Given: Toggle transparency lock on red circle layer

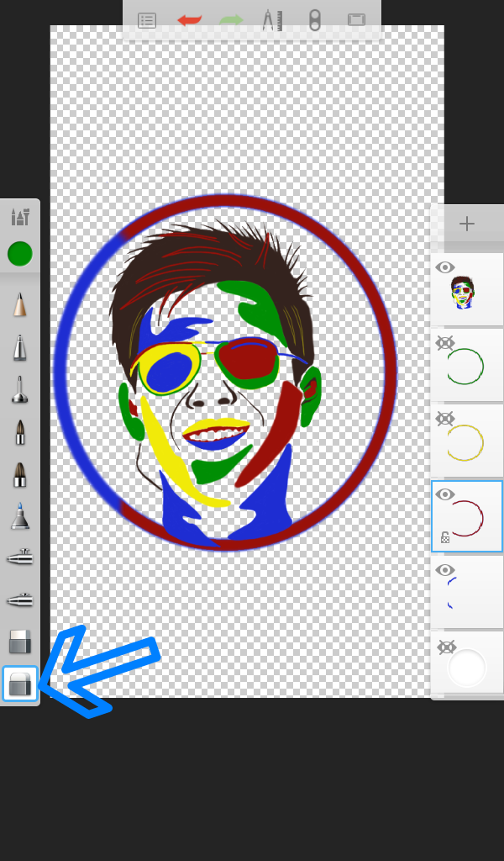Looking at the screenshot, I should 444,538.
